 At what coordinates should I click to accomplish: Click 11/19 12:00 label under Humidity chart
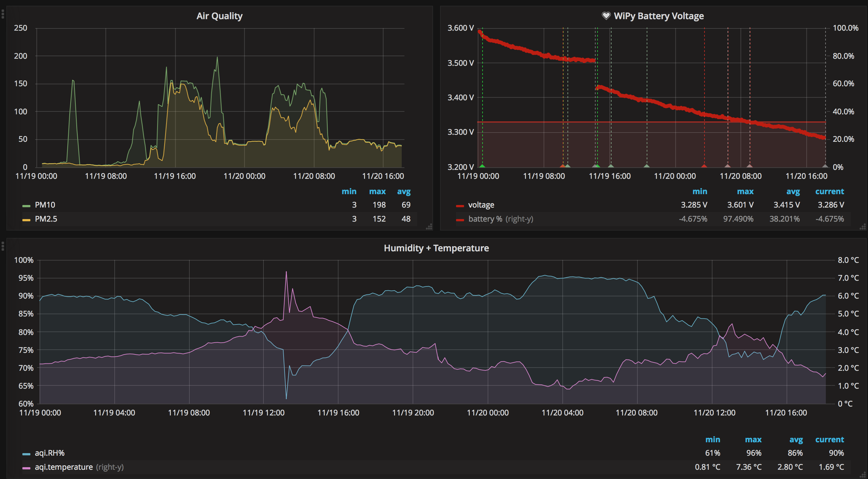pos(263,413)
